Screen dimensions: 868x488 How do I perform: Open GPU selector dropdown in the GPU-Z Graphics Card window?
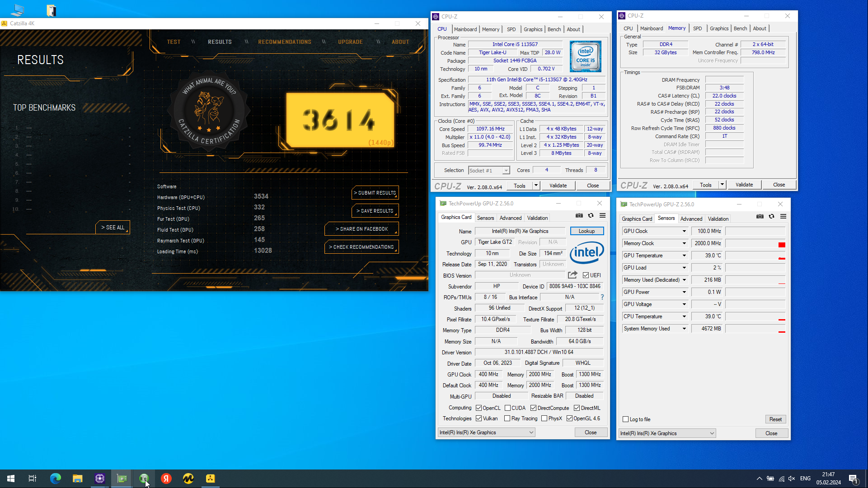point(487,432)
